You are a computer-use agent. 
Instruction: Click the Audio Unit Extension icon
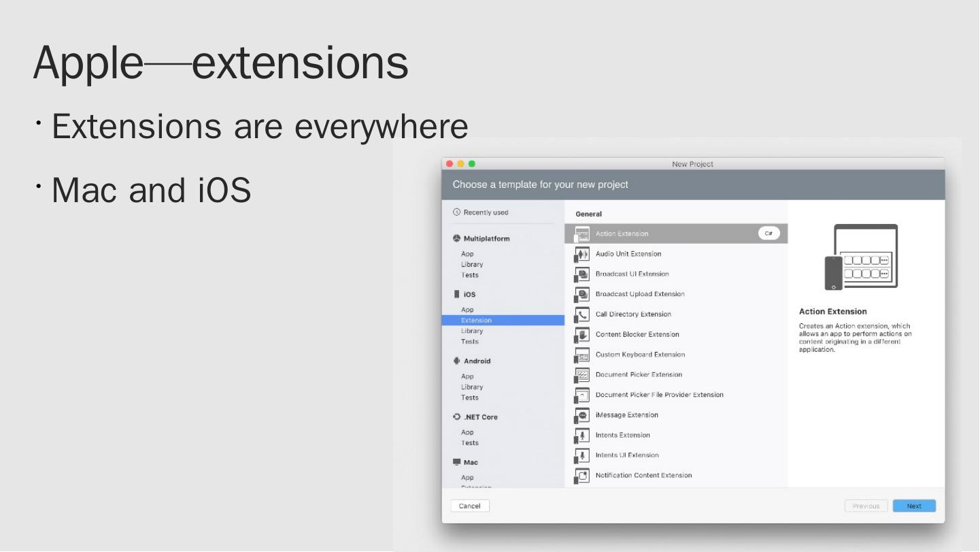coord(581,255)
